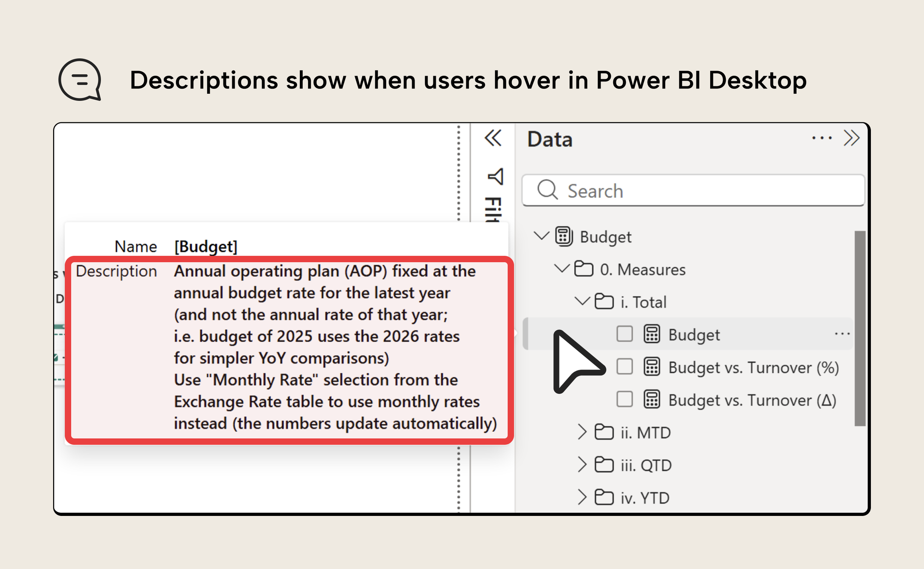Collapse the Filters pane double chevron
The width and height of the screenshot is (924, 569).
click(x=493, y=138)
